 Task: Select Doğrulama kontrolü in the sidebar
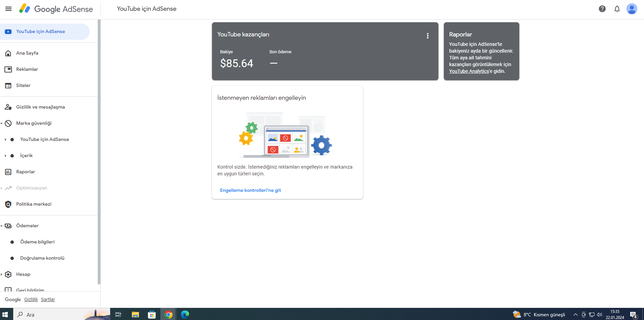click(42, 258)
